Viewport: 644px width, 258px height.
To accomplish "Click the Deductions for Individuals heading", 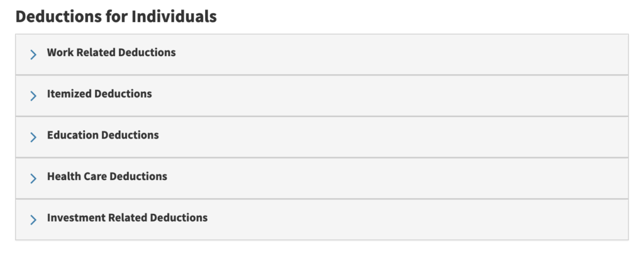I will click(116, 17).
